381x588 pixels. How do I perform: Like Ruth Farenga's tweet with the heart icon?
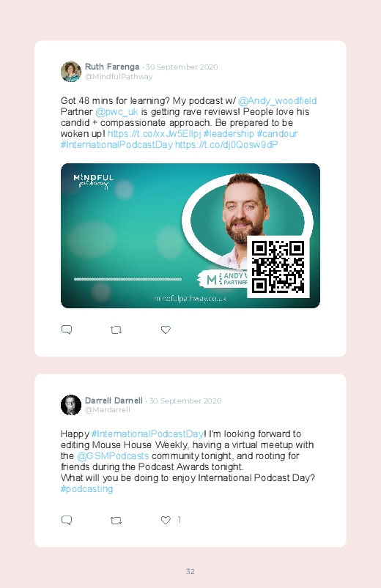point(166,330)
